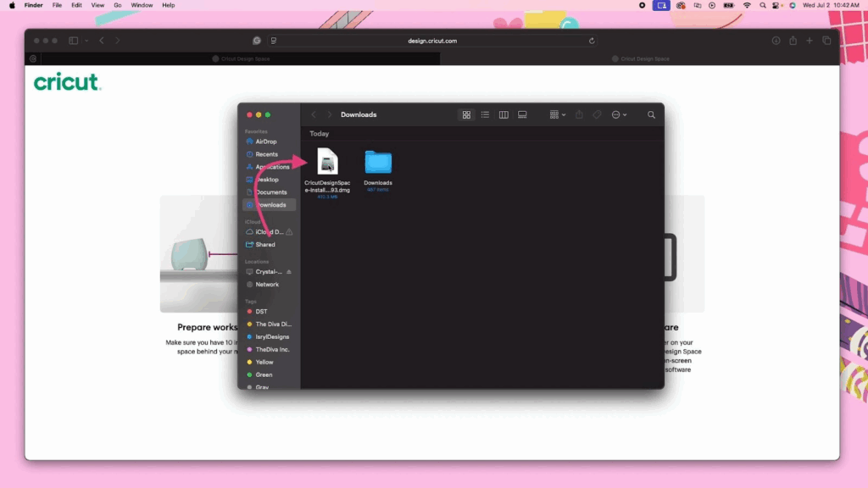868x488 pixels.
Task: Open the Go menu
Action: [x=117, y=5]
